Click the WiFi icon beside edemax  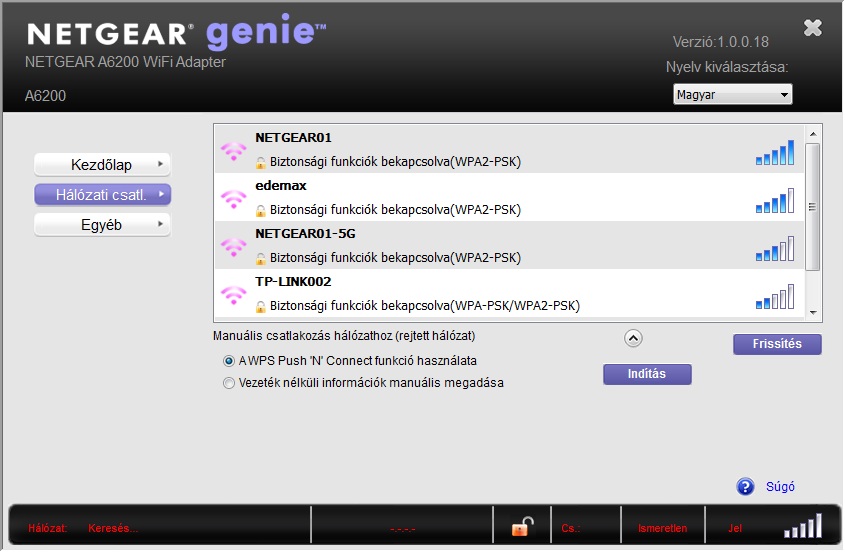tap(233, 199)
